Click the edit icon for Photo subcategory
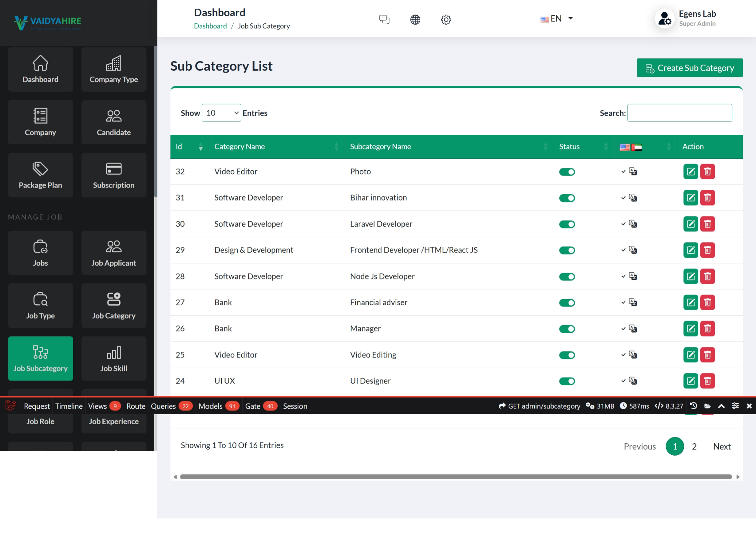Image resolution: width=756 pixels, height=534 pixels. tap(691, 171)
